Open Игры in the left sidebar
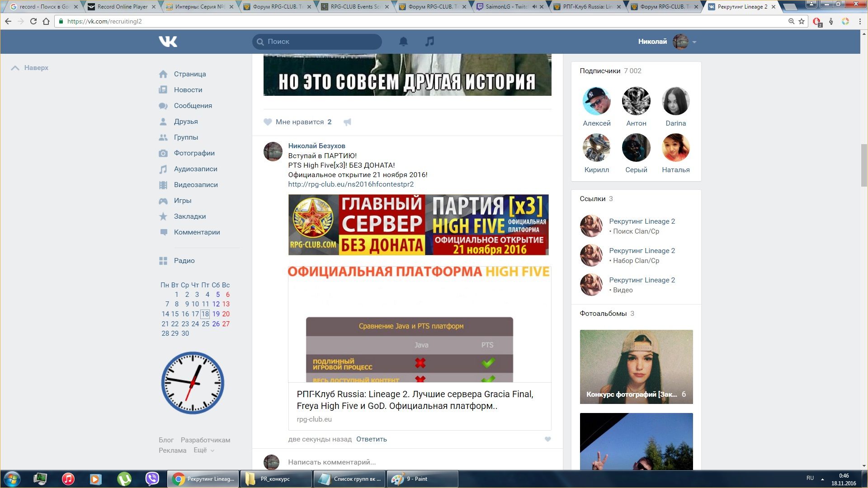The width and height of the screenshot is (868, 488). click(182, 201)
